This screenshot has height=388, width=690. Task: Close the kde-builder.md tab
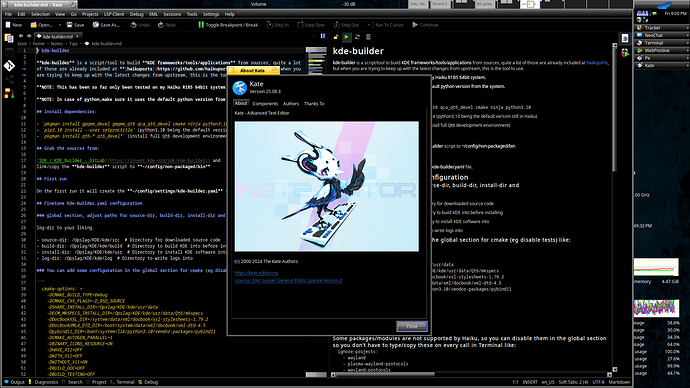point(77,37)
